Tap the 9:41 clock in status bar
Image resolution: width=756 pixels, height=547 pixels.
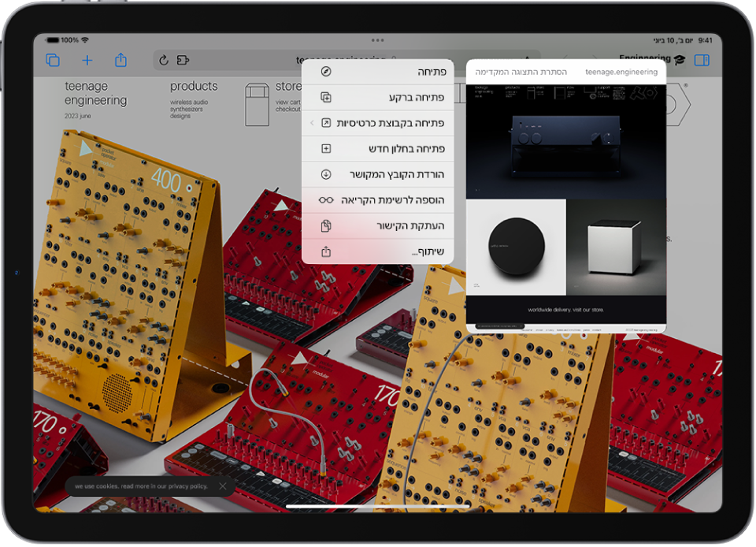click(x=705, y=40)
